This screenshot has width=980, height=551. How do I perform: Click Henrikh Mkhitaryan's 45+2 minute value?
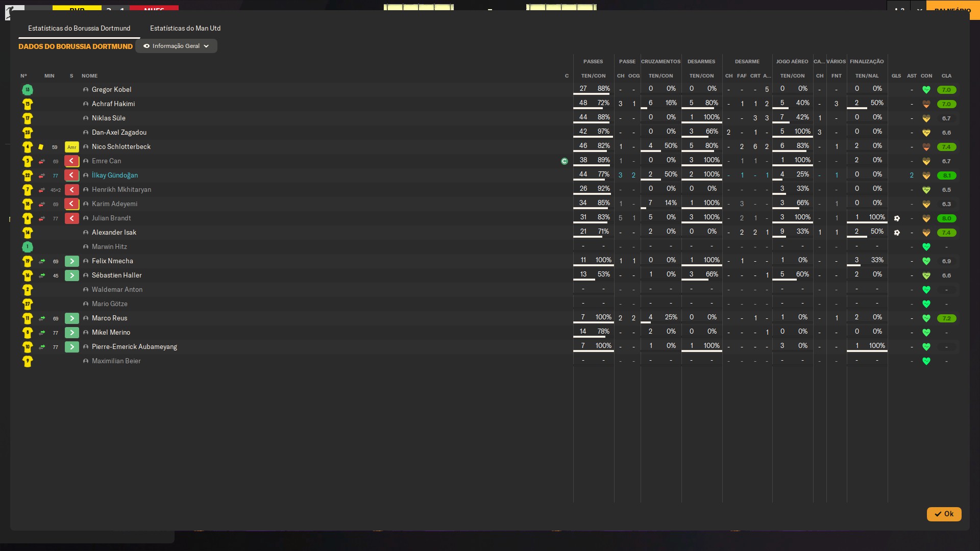[x=56, y=190]
